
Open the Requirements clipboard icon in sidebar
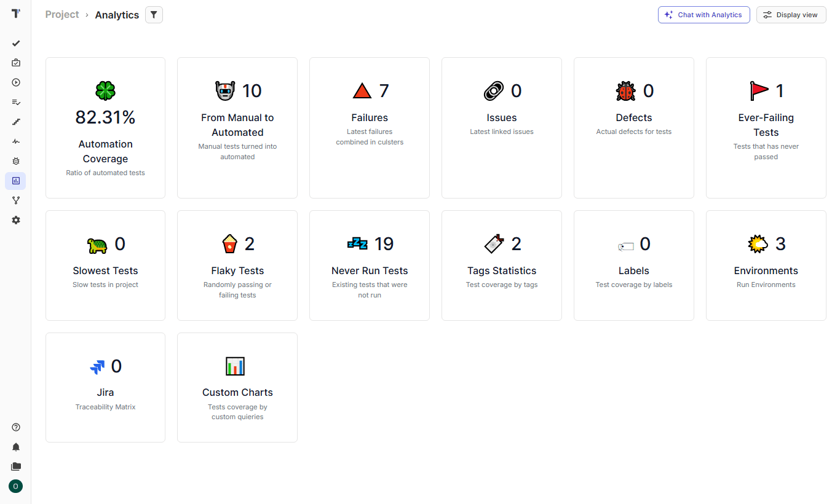pos(16,63)
